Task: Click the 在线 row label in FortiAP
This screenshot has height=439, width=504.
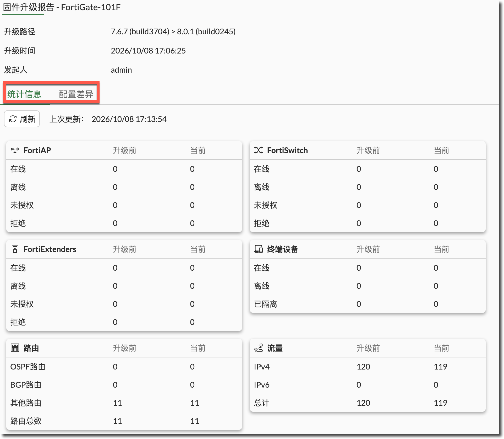Action: point(18,169)
